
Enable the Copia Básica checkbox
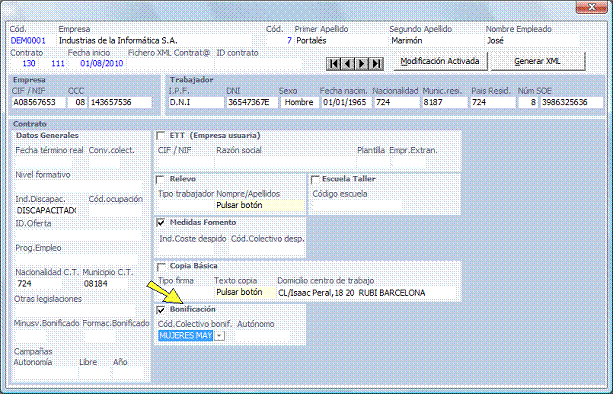pyautogui.click(x=160, y=267)
